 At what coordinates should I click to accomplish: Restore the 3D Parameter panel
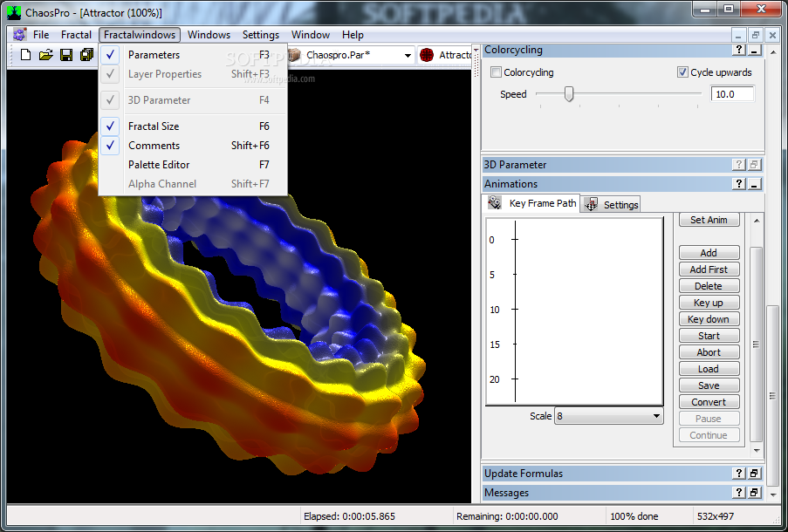[x=754, y=164]
